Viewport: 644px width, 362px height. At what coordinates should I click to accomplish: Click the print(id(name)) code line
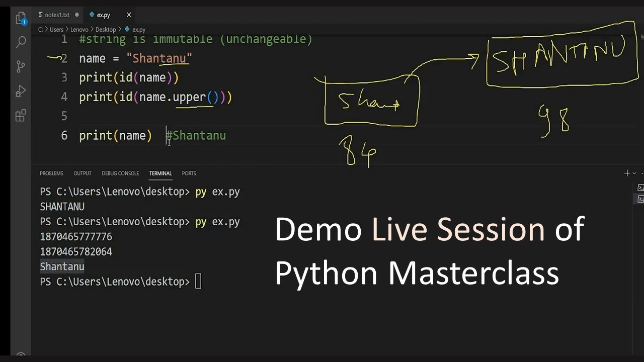point(129,78)
